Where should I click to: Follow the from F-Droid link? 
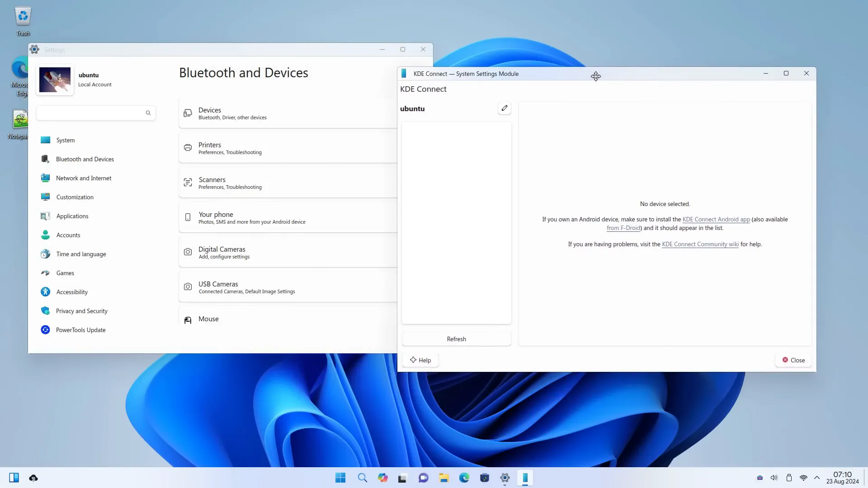click(x=623, y=228)
